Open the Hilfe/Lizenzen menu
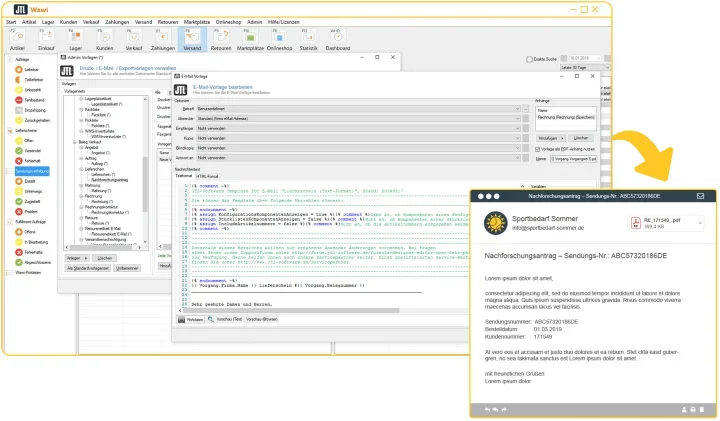The width and height of the screenshot is (720, 421). point(283,22)
